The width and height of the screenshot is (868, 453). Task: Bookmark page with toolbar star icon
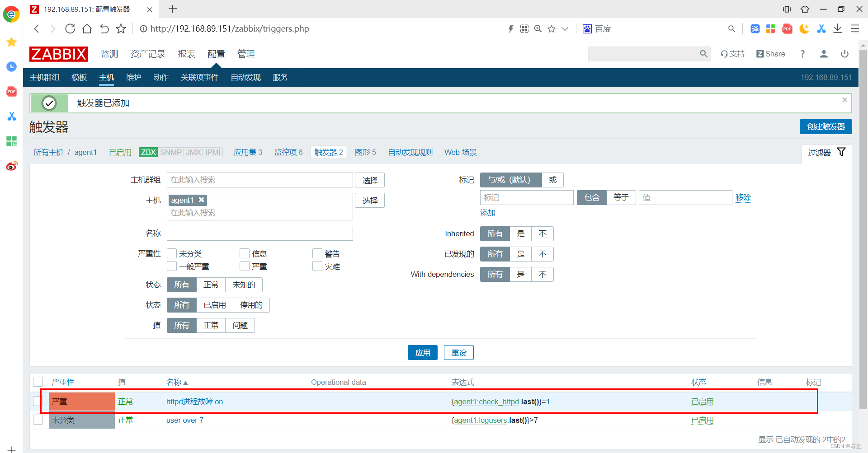[121, 29]
